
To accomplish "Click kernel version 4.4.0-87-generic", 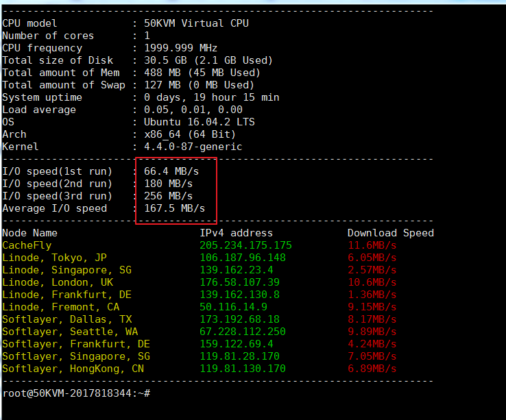I will click(193, 147).
